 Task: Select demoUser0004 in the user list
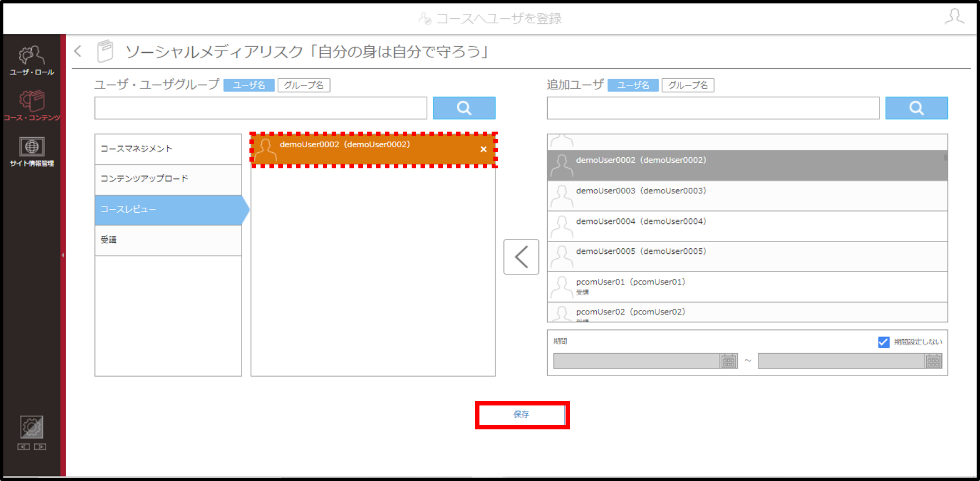[747, 226]
